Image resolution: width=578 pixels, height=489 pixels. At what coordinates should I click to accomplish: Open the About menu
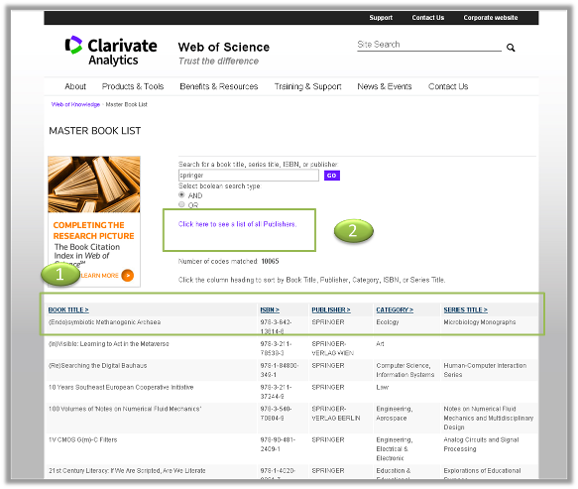click(x=75, y=86)
